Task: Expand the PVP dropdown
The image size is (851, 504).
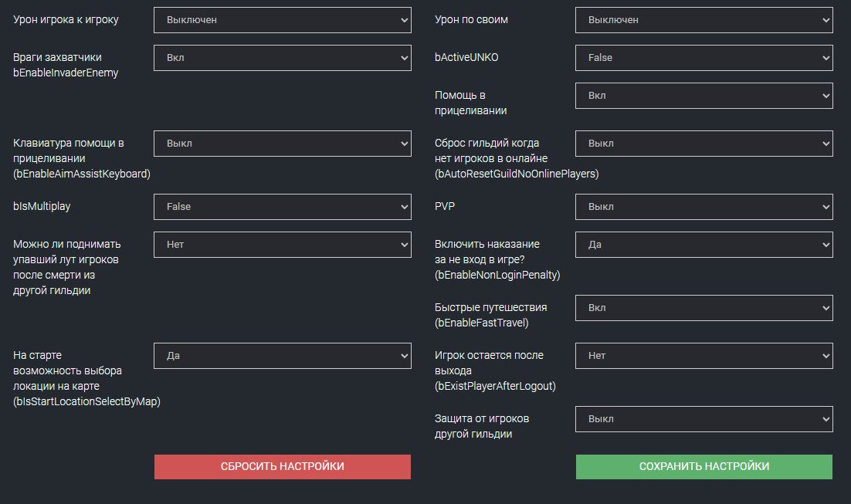Action: point(704,207)
